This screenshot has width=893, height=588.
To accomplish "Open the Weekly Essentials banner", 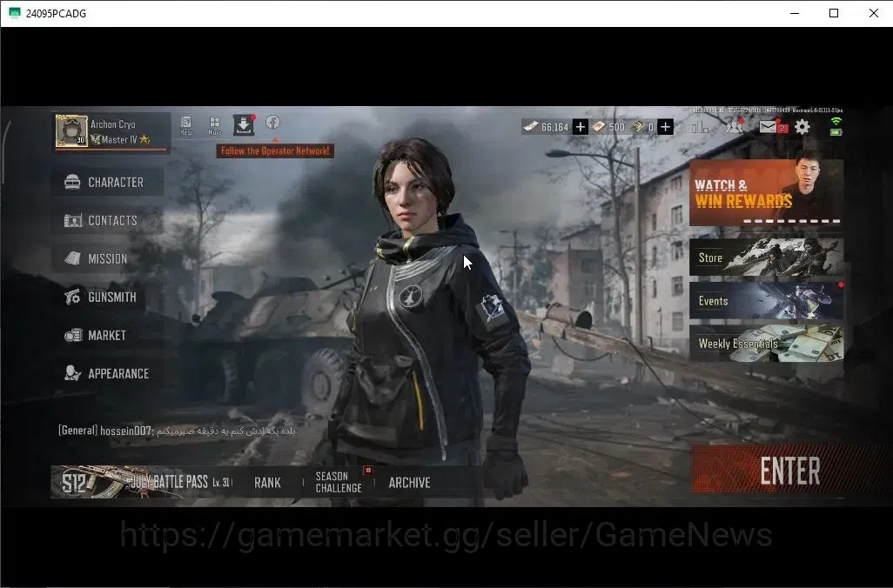I will [x=767, y=344].
